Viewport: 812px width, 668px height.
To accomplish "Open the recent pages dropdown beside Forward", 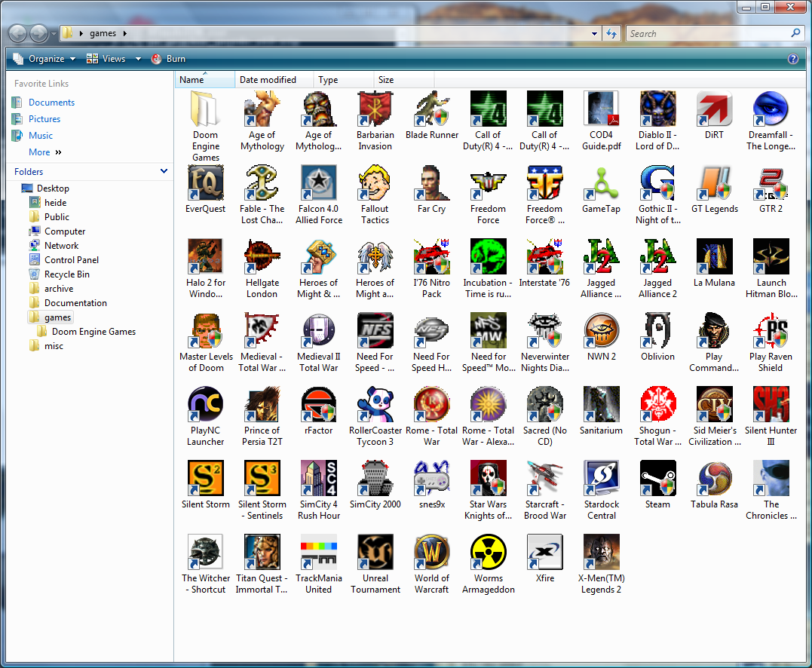I will (54, 34).
